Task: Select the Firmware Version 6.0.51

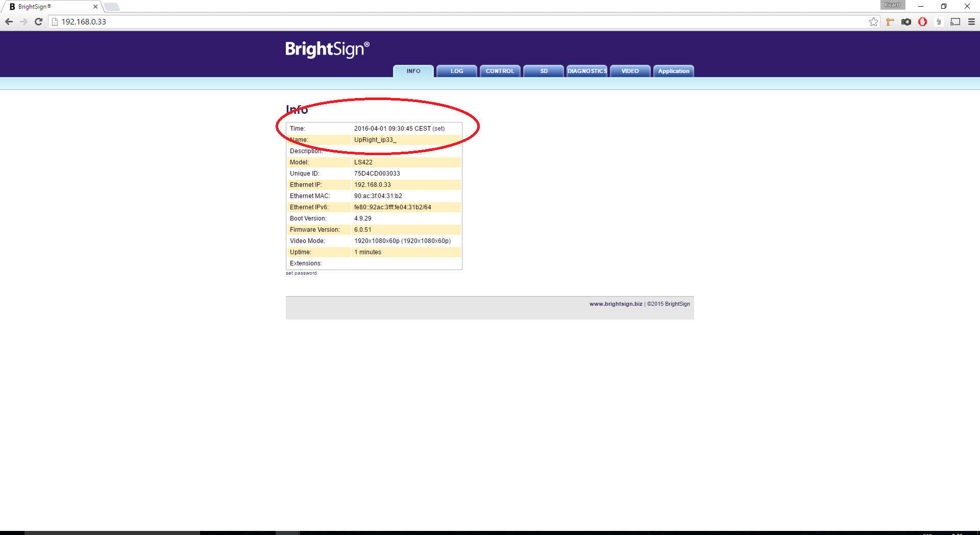Action: (x=363, y=230)
